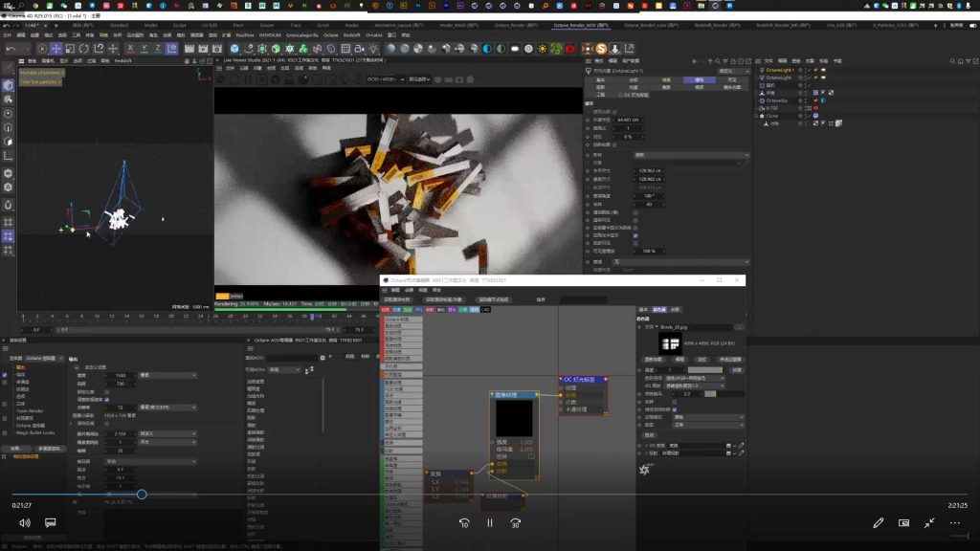Image resolution: width=980 pixels, height=551 pixels.
Task: Select the Rotate tool icon
Action: [83, 45]
